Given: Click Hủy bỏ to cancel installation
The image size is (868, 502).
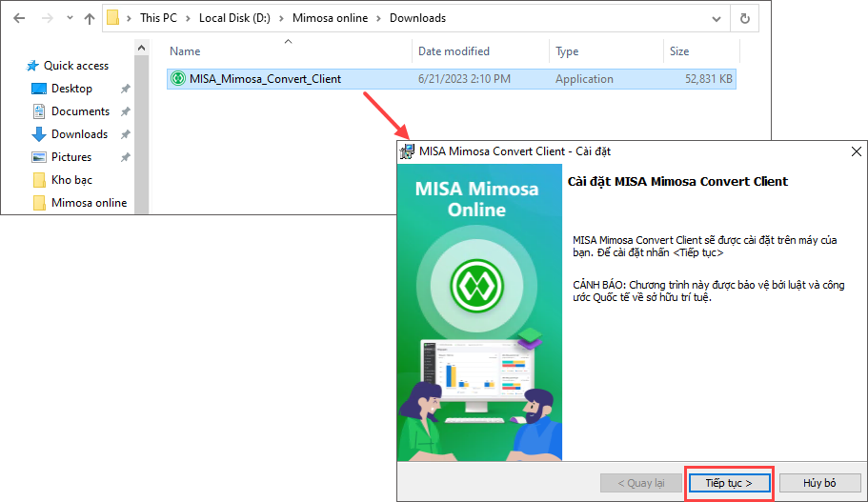Looking at the screenshot, I should (819, 483).
